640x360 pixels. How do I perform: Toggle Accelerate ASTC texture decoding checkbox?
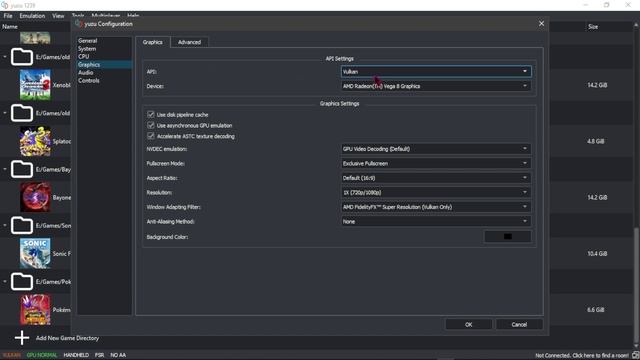tap(151, 136)
